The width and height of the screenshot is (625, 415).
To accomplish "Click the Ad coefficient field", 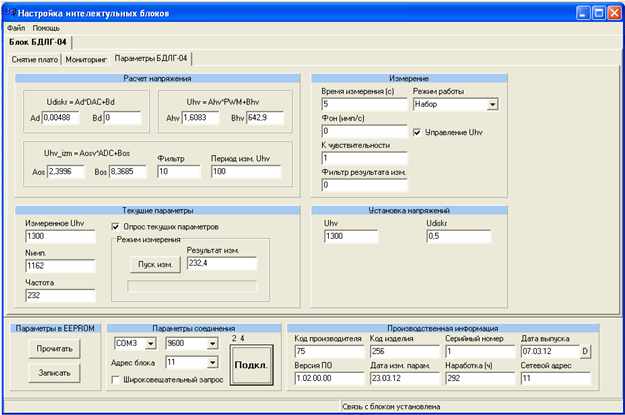I will click(61, 118).
